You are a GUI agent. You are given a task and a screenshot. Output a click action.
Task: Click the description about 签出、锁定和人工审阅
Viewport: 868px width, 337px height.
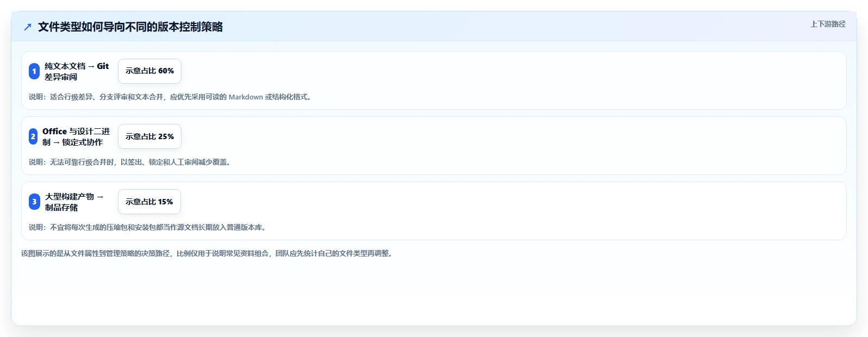tap(131, 162)
